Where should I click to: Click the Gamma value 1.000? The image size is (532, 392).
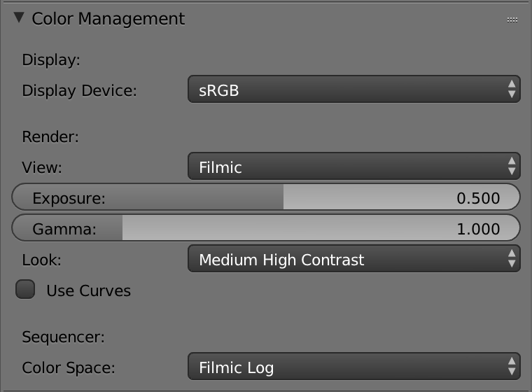pos(478,229)
